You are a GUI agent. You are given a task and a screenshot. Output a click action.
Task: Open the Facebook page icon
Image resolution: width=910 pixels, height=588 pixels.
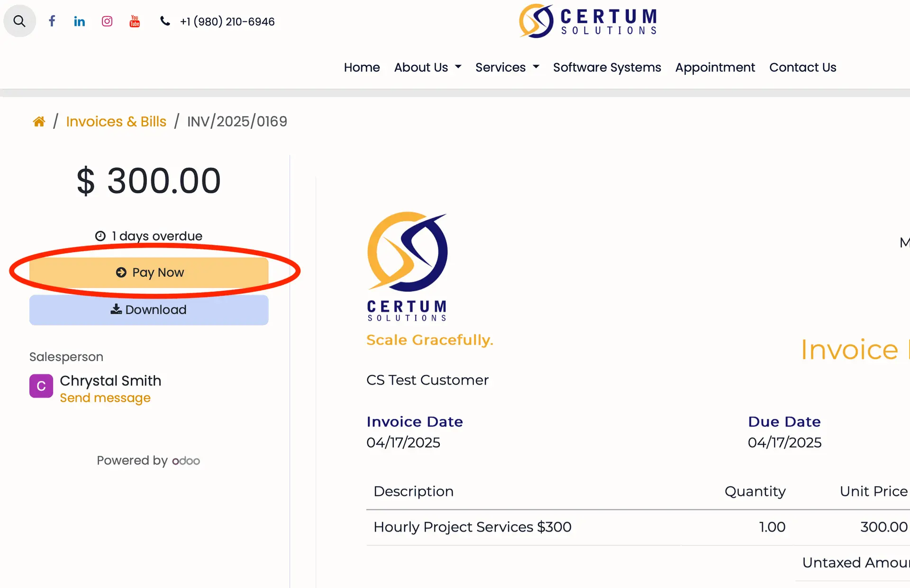[52, 21]
